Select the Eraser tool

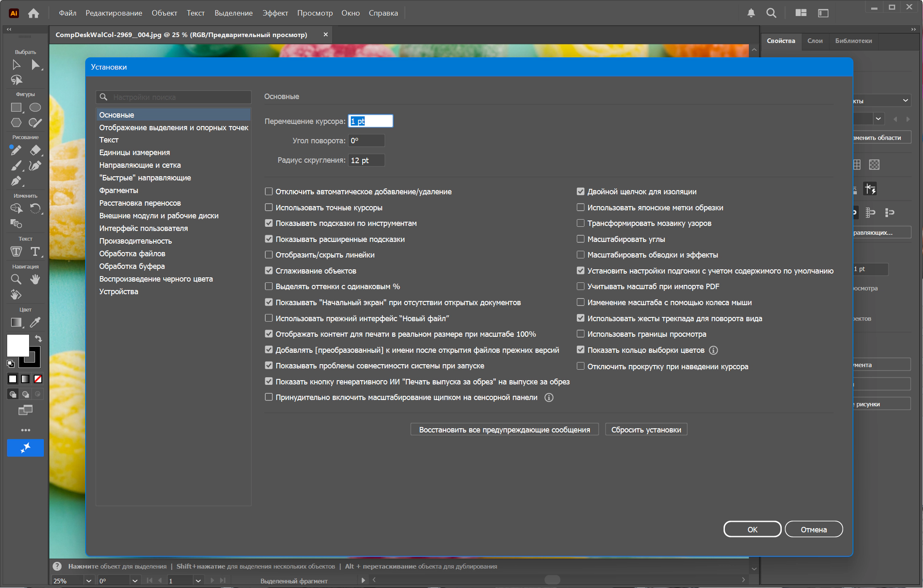click(35, 150)
